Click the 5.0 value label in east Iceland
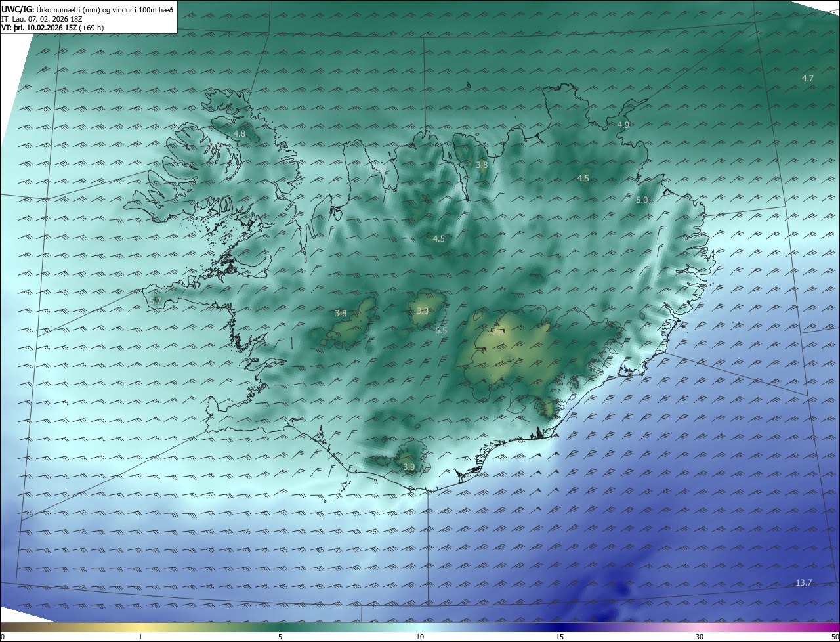Screen dimensions: 840x642 [x=642, y=200]
